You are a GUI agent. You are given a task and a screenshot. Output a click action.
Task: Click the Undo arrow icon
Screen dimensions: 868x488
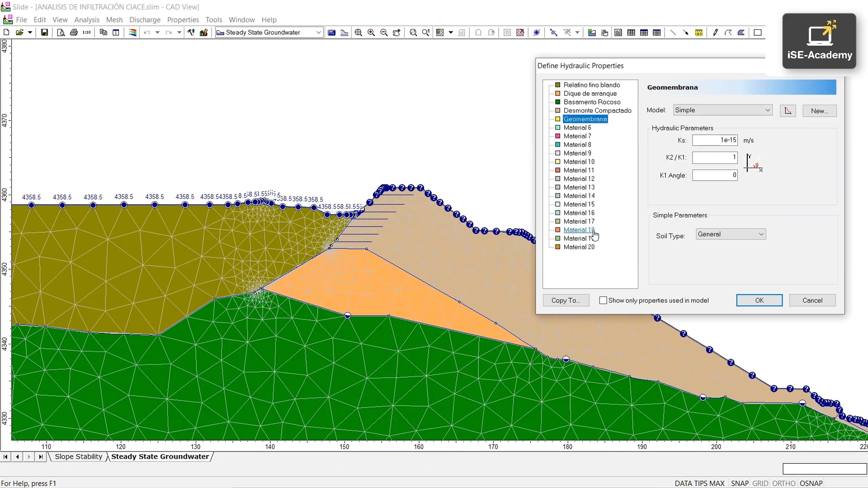(147, 33)
